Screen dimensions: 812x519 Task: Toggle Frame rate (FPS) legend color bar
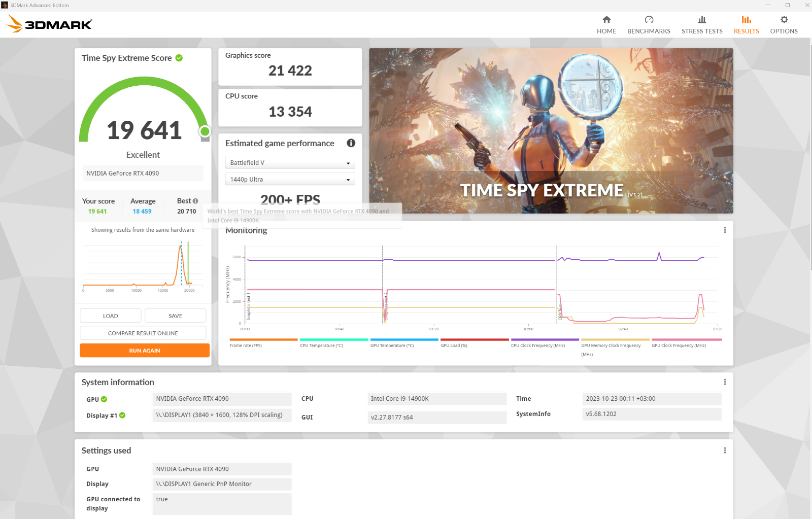(263, 339)
